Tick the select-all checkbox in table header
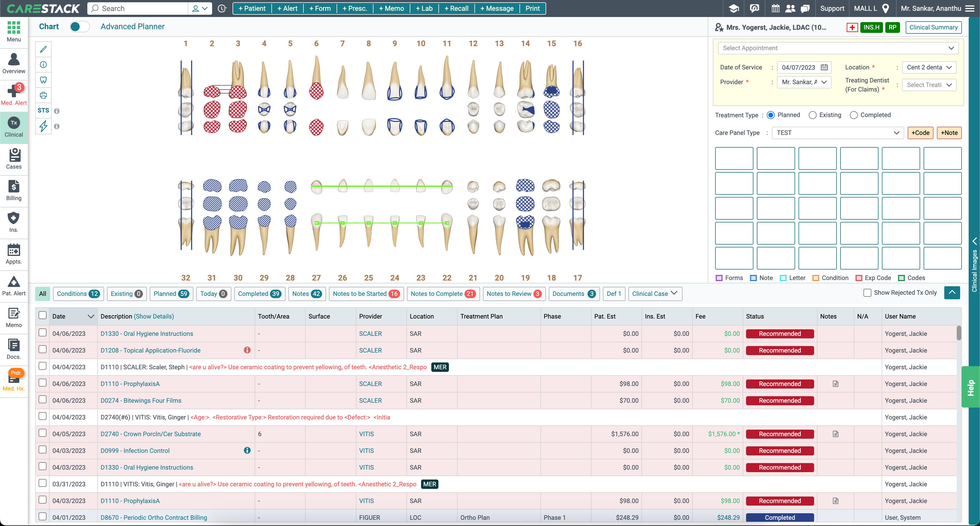 [43, 315]
